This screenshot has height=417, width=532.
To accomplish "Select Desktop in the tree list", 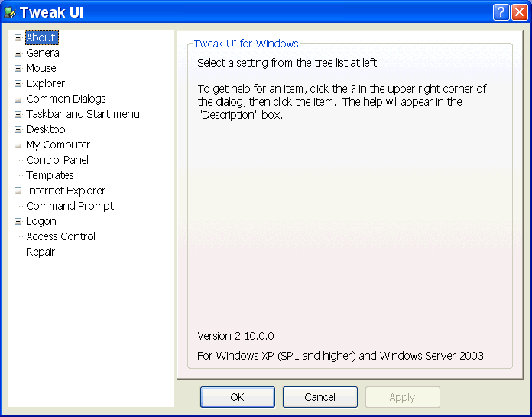I will point(45,129).
